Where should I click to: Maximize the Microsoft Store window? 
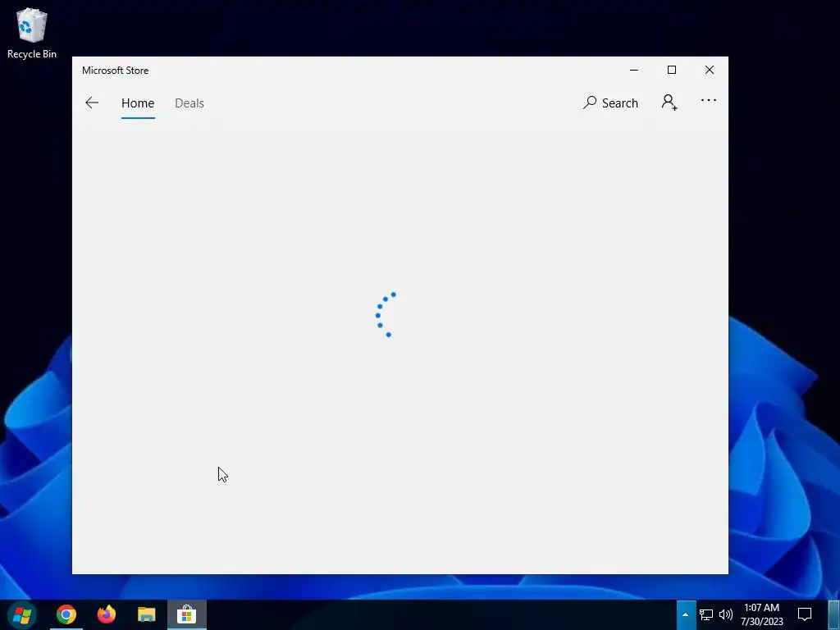point(671,71)
